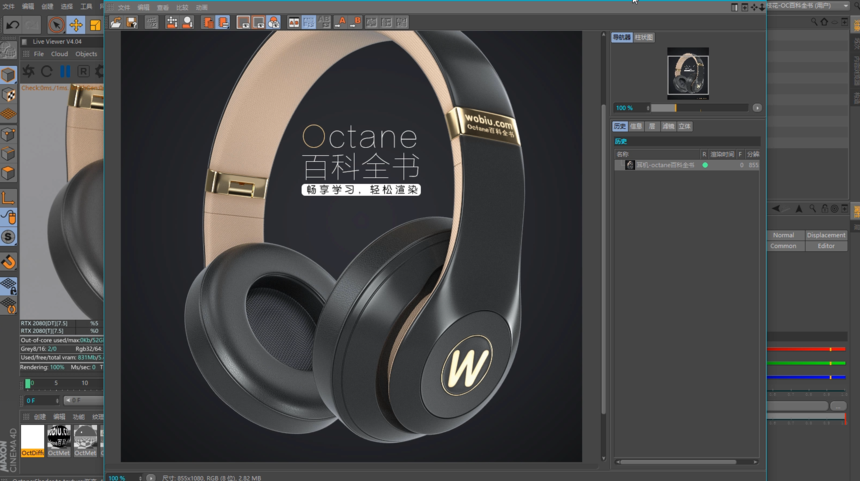Click the 100 % zoom field in navigator
The image size is (860, 481).
(631, 108)
